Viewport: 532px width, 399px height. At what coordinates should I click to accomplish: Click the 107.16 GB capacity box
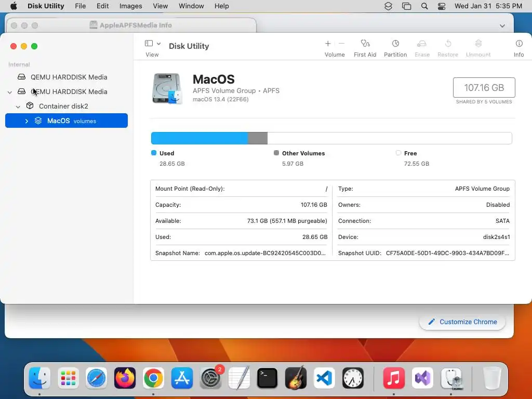pyautogui.click(x=484, y=87)
